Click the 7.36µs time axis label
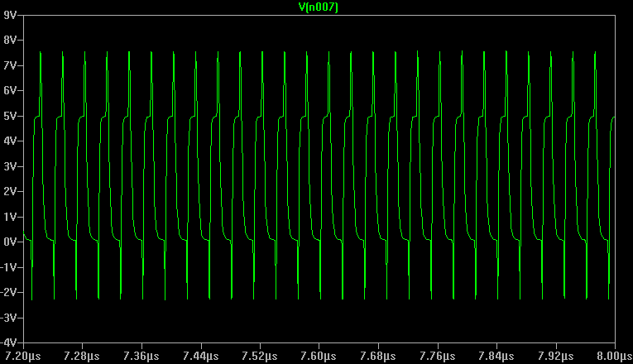Image resolution: width=633 pixels, height=364 pixels. [141, 356]
